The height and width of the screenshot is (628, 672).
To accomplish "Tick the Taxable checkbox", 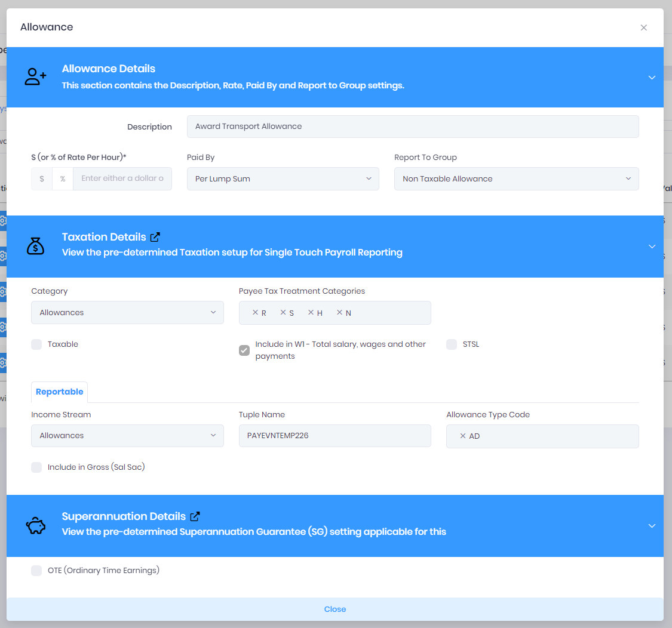I will click(x=36, y=344).
